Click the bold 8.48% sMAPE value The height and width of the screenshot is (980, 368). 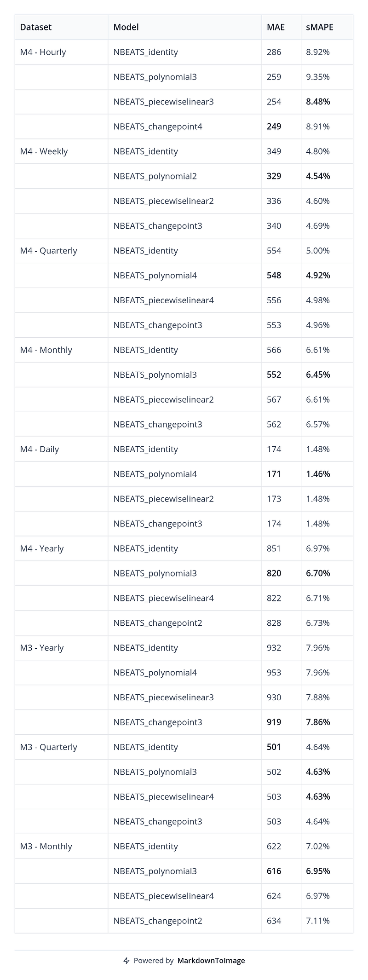[318, 102]
